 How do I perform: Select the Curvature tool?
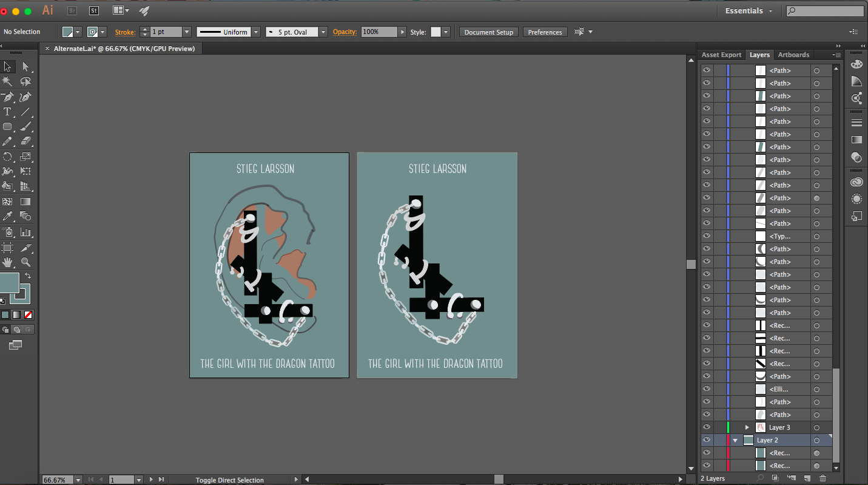pyautogui.click(x=25, y=97)
